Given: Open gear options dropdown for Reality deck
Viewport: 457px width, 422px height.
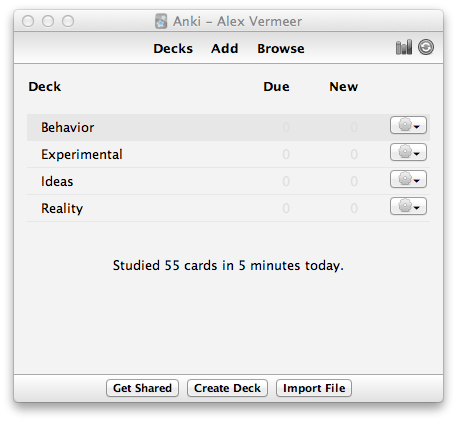Looking at the screenshot, I should point(408,206).
